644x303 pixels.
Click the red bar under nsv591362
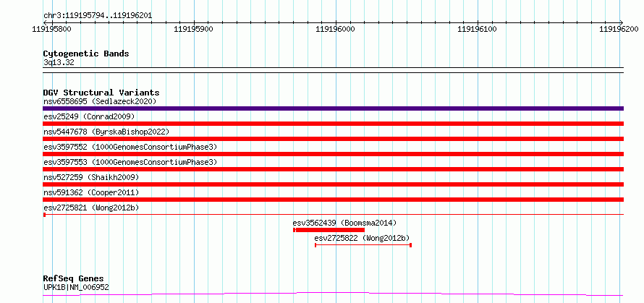click(333, 200)
